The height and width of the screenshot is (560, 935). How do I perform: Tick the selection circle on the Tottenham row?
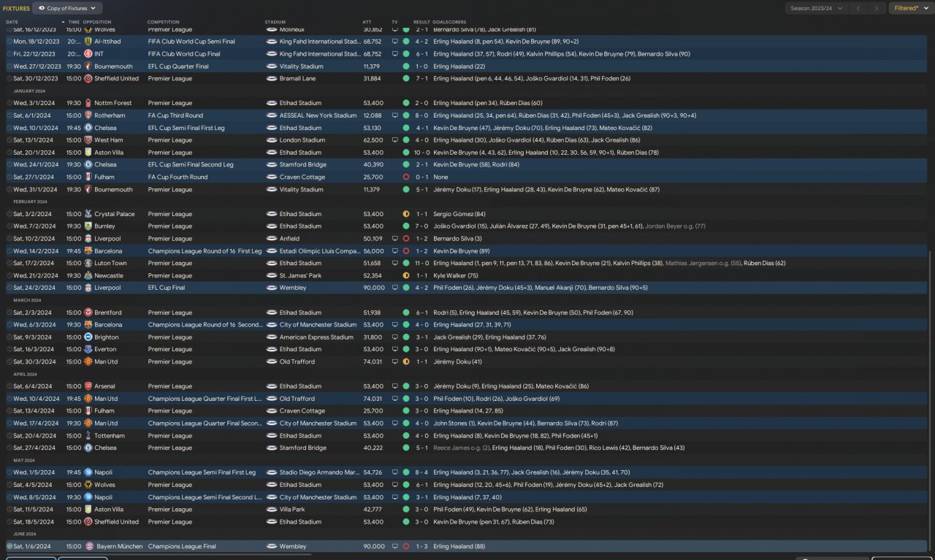tap(9, 435)
